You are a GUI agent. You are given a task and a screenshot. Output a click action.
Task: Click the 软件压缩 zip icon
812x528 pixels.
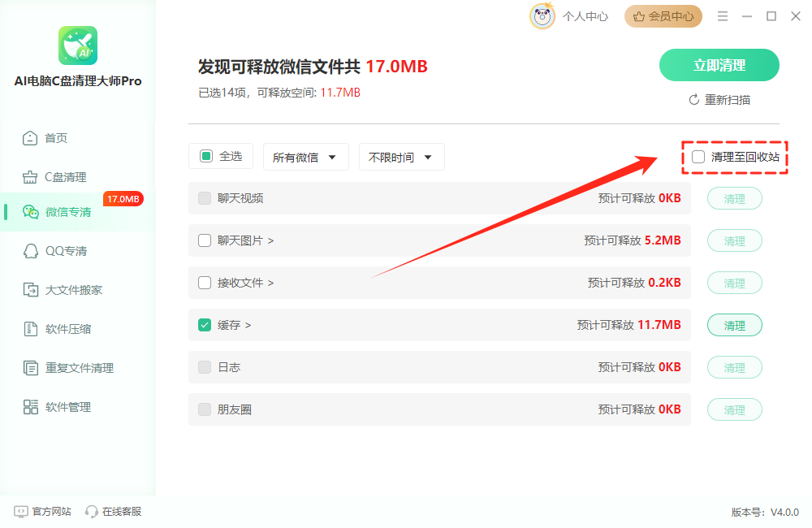click(31, 329)
